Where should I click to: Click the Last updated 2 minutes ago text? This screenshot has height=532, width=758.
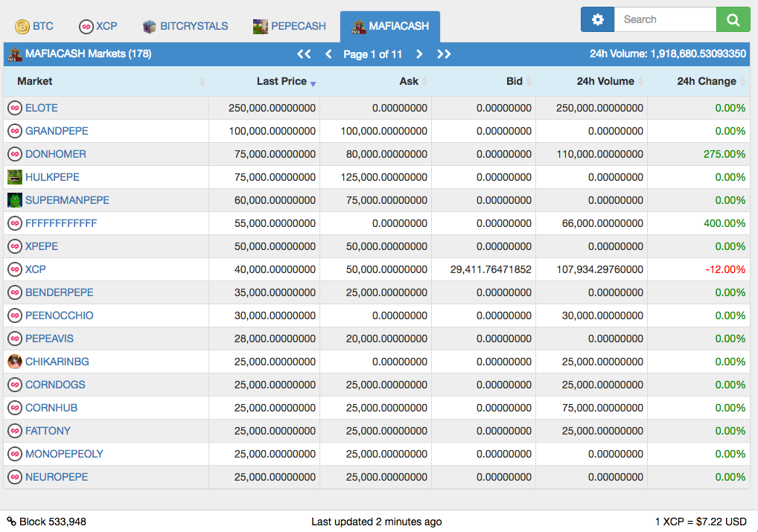tap(377, 522)
